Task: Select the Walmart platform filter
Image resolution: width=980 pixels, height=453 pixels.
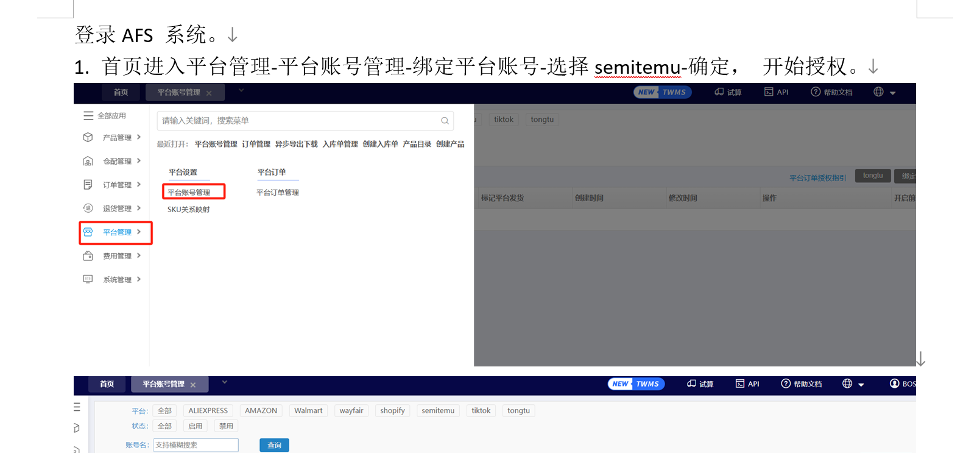Action: 308,411
